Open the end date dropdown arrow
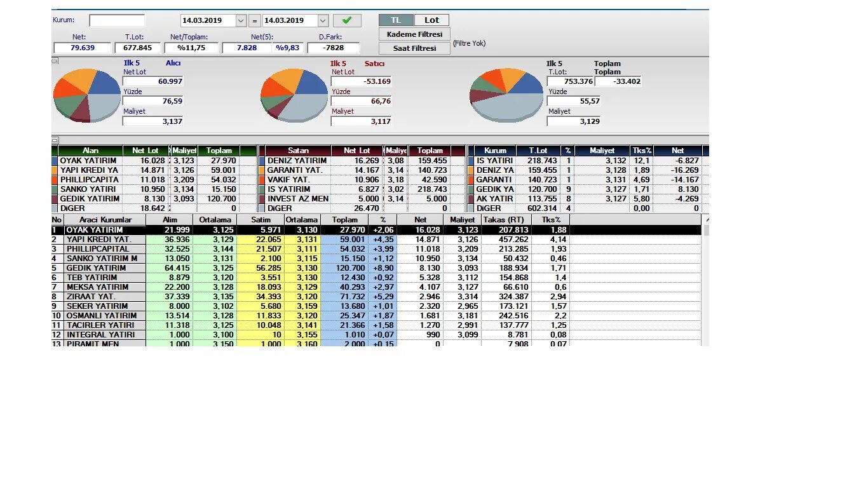This screenshot has width=868, height=488. 323,20
